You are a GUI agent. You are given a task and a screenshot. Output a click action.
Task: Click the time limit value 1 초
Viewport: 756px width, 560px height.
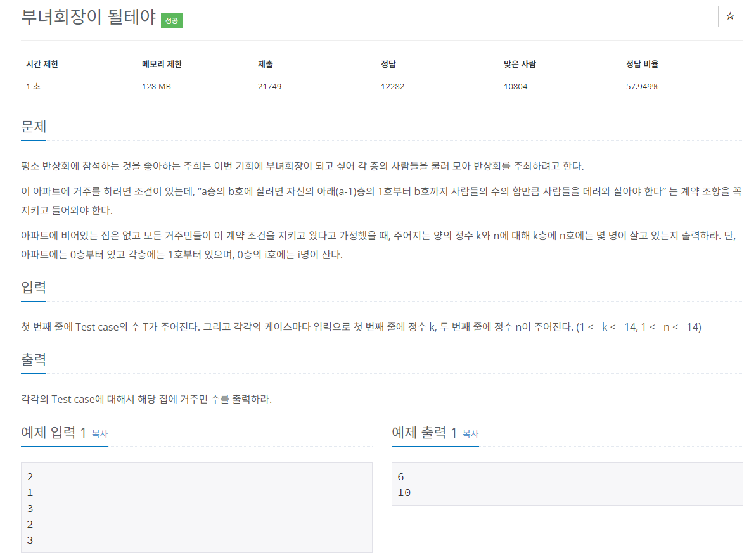(33, 86)
